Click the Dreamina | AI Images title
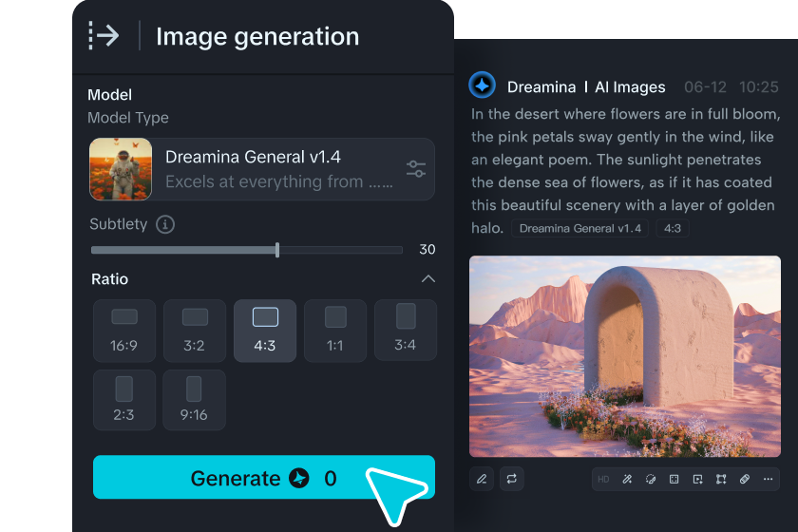798x532 pixels. tap(586, 87)
